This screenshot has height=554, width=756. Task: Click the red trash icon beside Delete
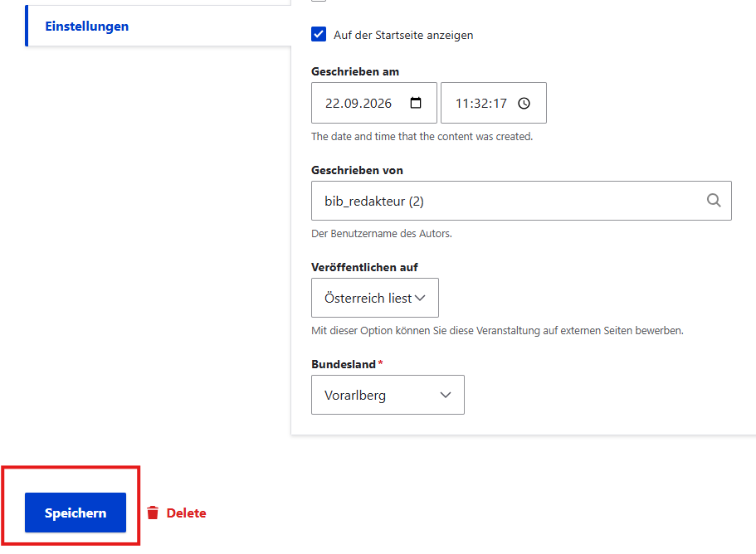coord(153,513)
